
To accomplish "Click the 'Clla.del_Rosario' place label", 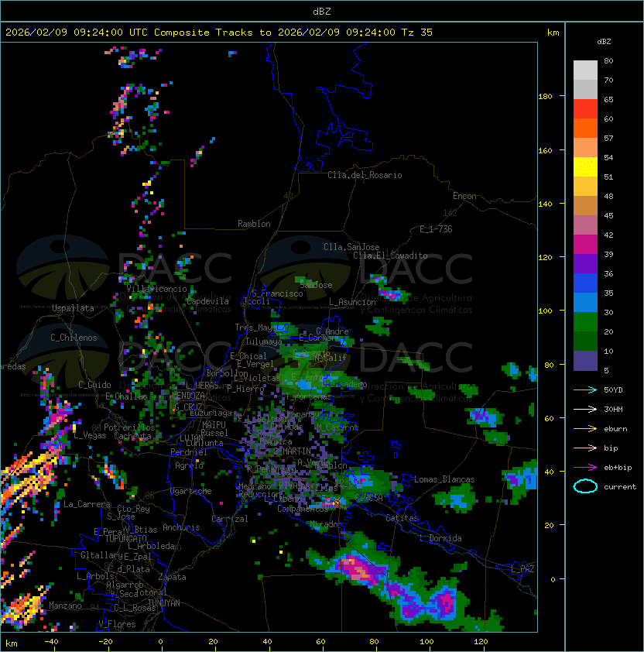I will point(365,175).
